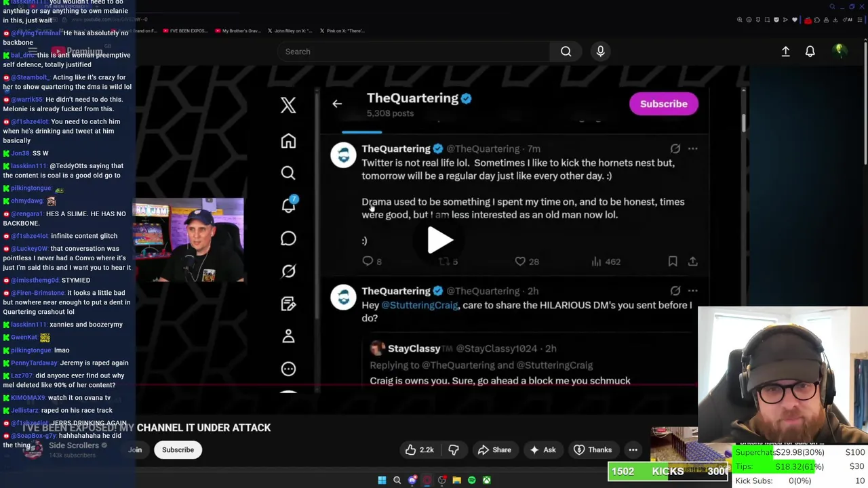Open X messages chat bubble icon
868x488 pixels.
click(x=288, y=238)
